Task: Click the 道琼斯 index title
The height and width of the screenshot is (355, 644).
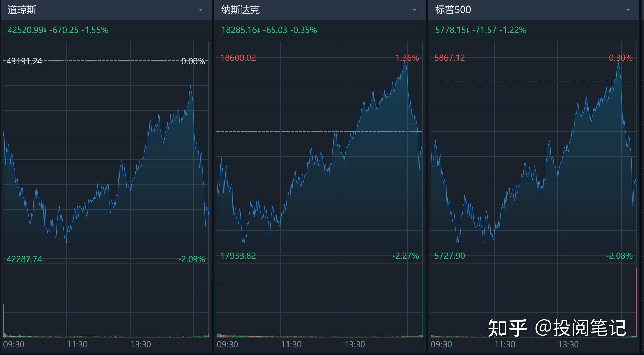Action: (x=22, y=10)
